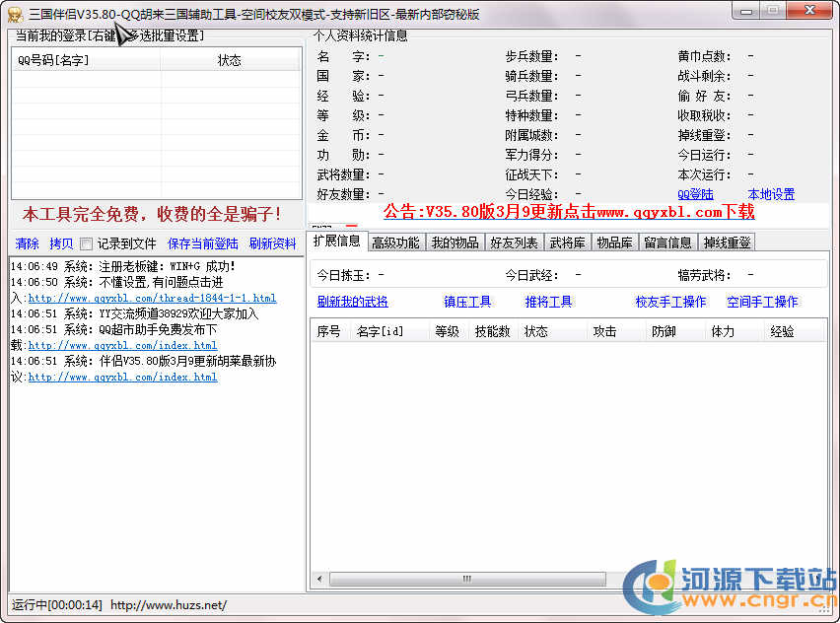
Task: Click the 状态 column header in generals table
Action: (552, 331)
